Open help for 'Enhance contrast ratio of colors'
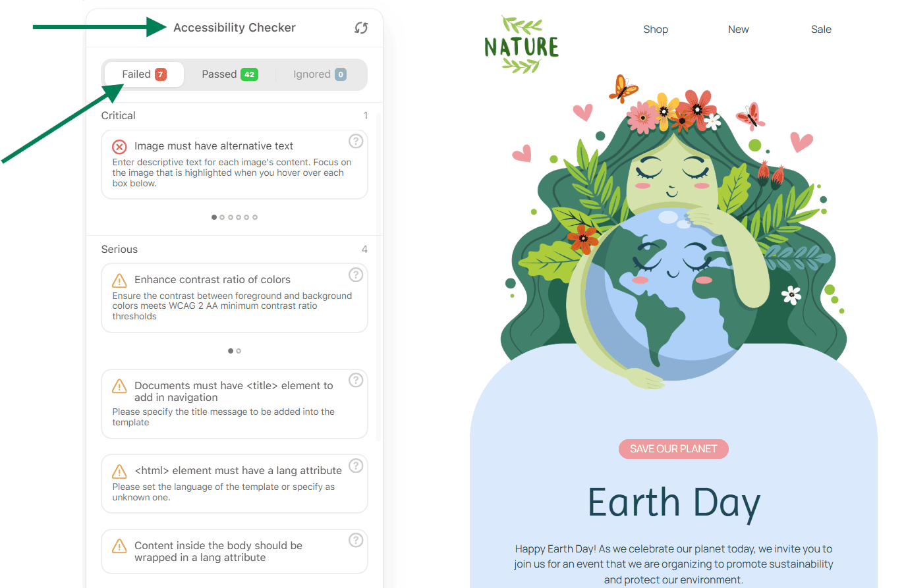 (x=355, y=275)
